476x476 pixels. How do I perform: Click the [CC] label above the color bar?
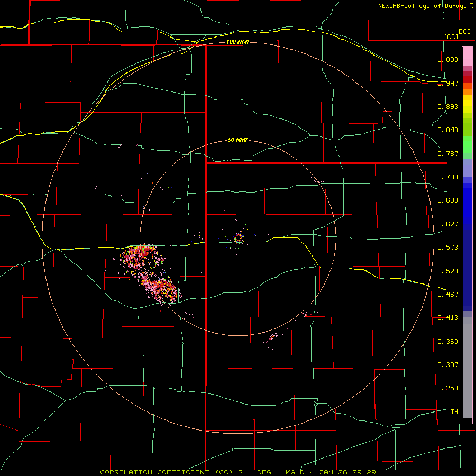[x=452, y=36]
